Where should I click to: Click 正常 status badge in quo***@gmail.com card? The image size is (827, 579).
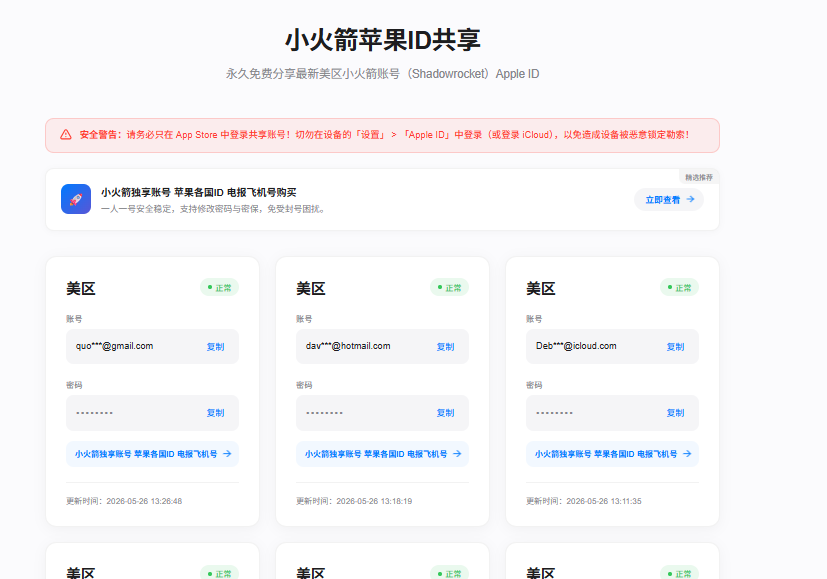(219, 288)
